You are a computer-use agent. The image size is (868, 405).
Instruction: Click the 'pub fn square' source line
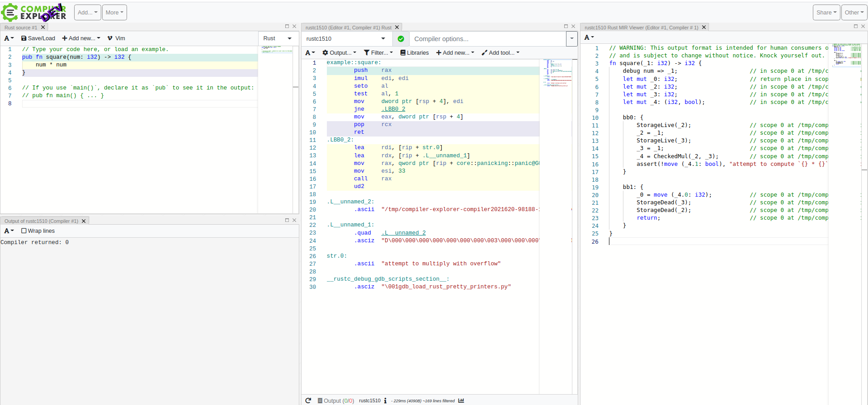click(x=140, y=57)
